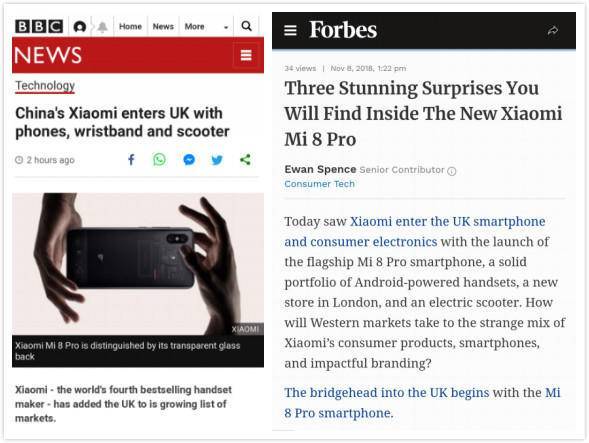Image resolution: width=589 pixels, height=443 pixels.
Task: Click the Senior Contributor info icon
Action: pyautogui.click(x=452, y=171)
